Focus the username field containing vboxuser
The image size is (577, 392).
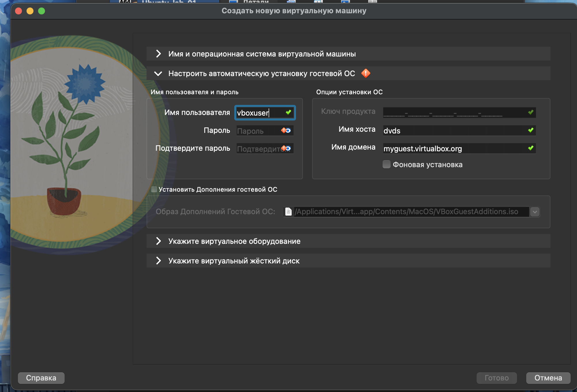point(265,113)
